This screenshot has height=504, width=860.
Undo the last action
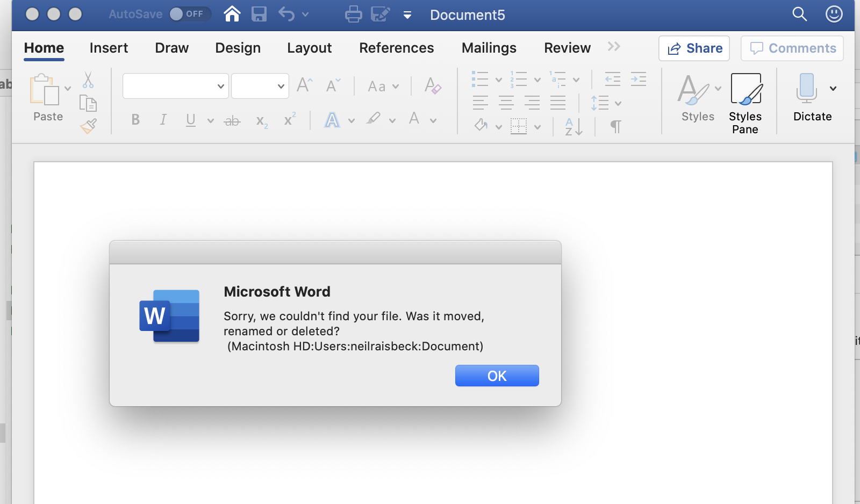pos(286,14)
